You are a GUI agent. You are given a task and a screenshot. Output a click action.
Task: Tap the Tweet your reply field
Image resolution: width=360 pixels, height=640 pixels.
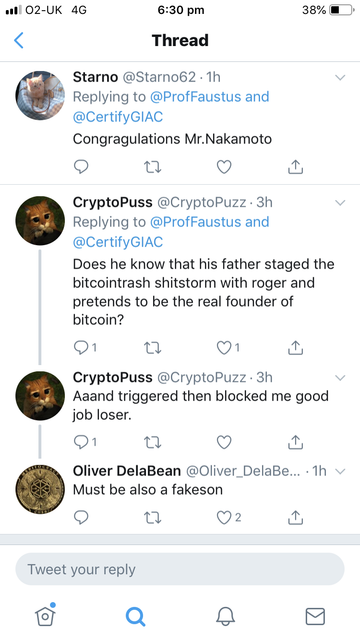click(x=180, y=569)
